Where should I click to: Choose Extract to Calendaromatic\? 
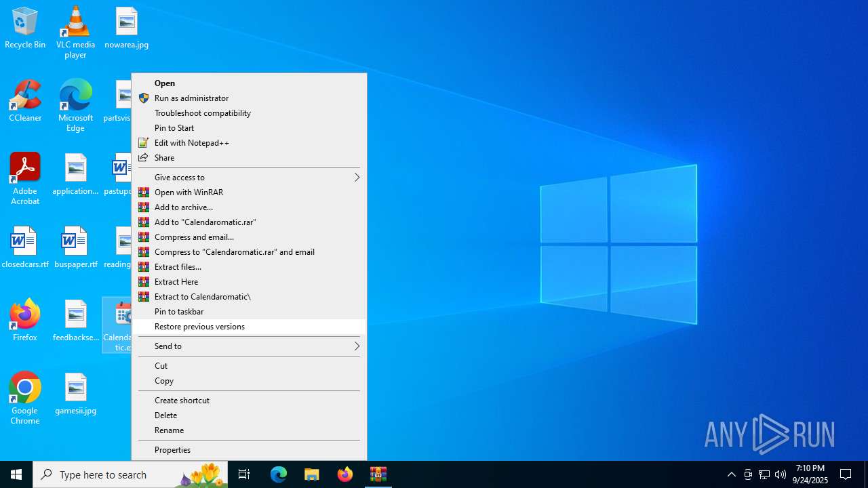pyautogui.click(x=249, y=297)
